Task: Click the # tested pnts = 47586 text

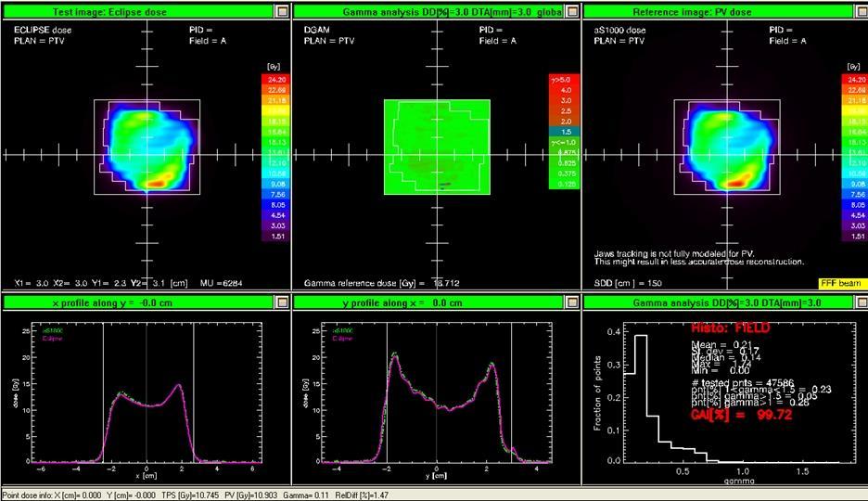Action: coord(742,382)
